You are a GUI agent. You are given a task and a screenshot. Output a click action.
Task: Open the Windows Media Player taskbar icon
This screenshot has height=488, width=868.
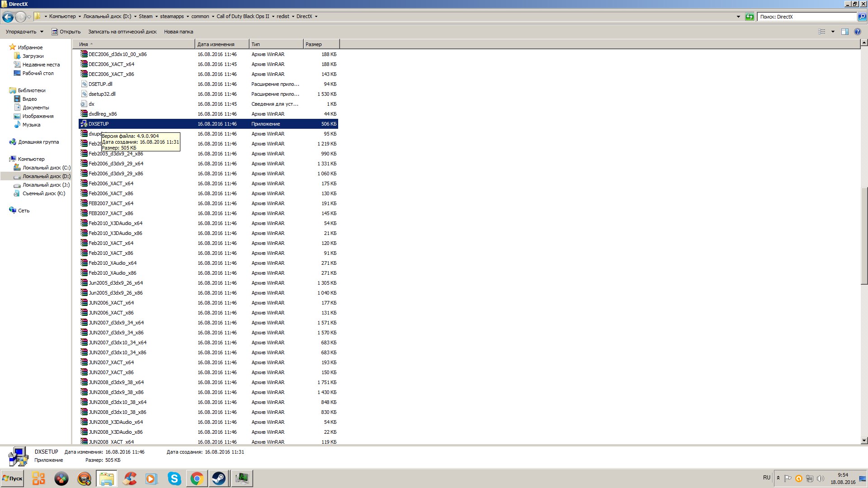click(x=151, y=479)
